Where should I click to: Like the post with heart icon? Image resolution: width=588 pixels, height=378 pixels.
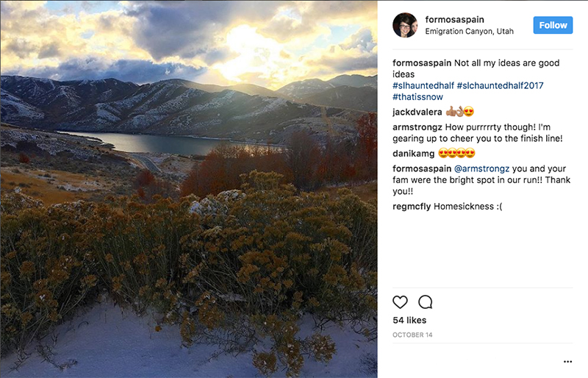click(400, 302)
